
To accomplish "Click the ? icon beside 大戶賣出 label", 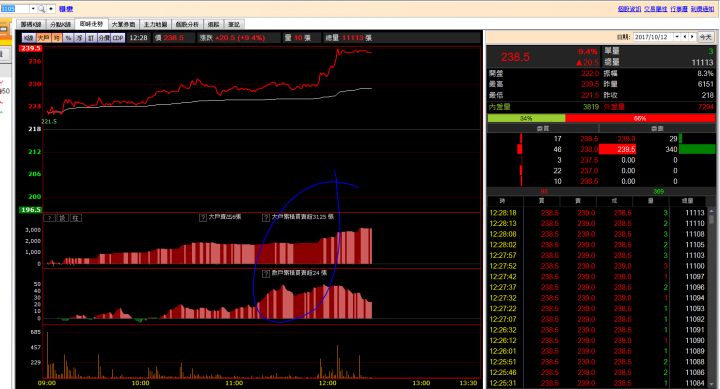I will (x=202, y=218).
